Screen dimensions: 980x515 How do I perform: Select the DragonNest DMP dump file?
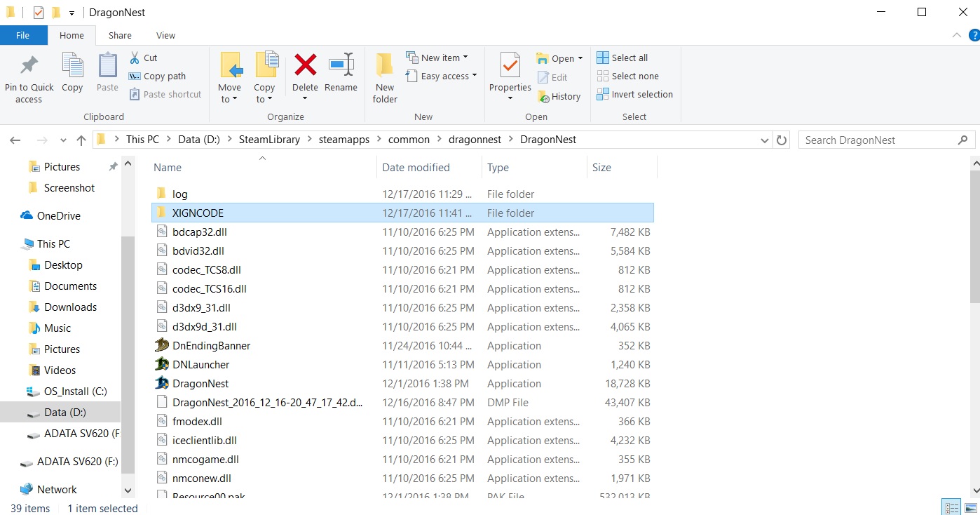coord(402,402)
